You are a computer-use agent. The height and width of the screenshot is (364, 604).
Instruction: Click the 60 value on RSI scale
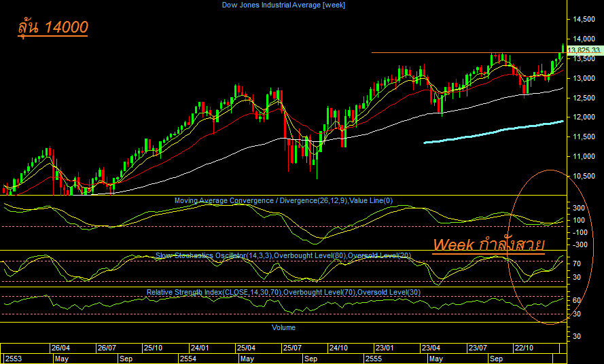(x=577, y=300)
